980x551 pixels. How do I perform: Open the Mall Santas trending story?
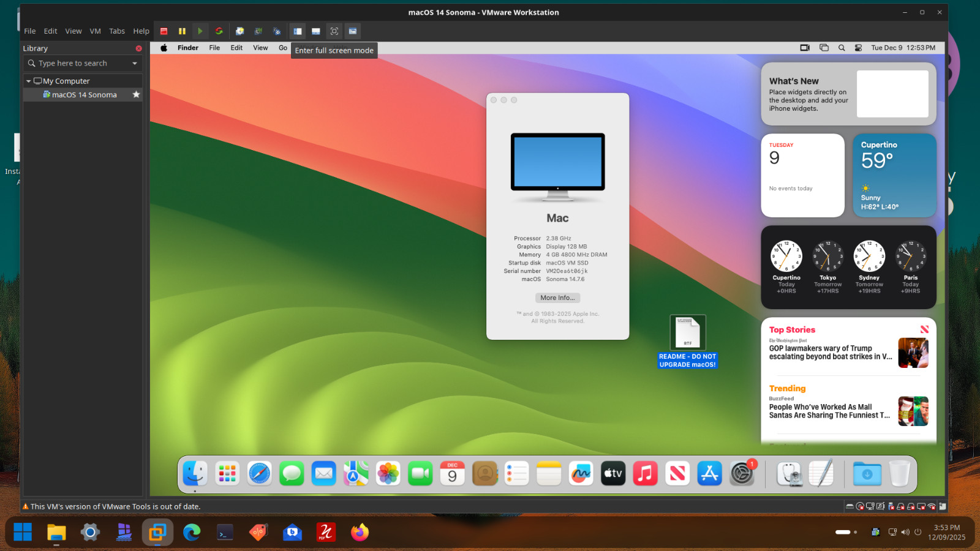(x=848, y=411)
